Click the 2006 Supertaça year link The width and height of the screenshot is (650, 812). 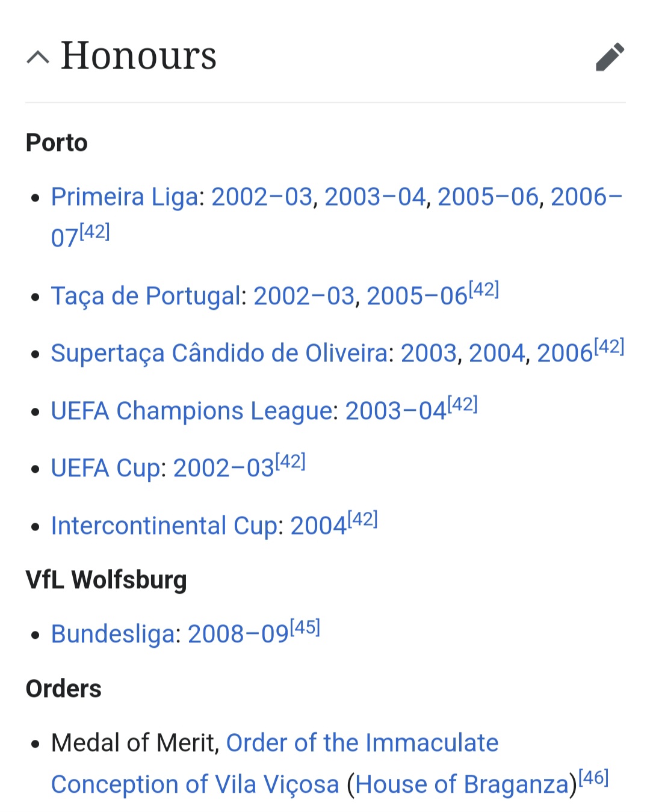565,353
